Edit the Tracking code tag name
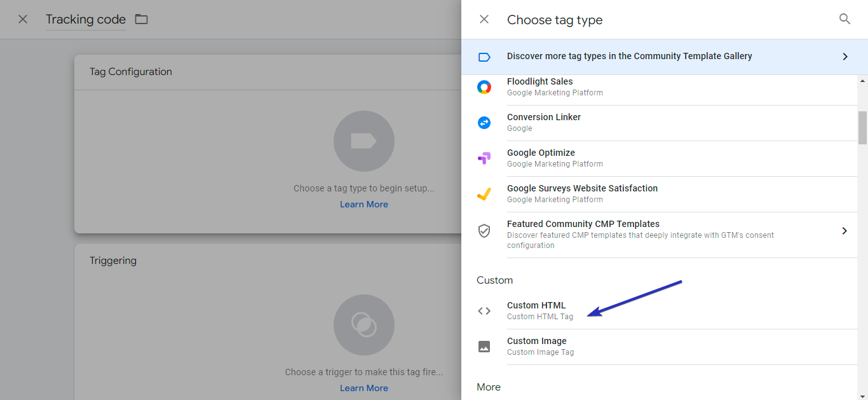Viewport: 868px width, 400px height. [x=86, y=19]
